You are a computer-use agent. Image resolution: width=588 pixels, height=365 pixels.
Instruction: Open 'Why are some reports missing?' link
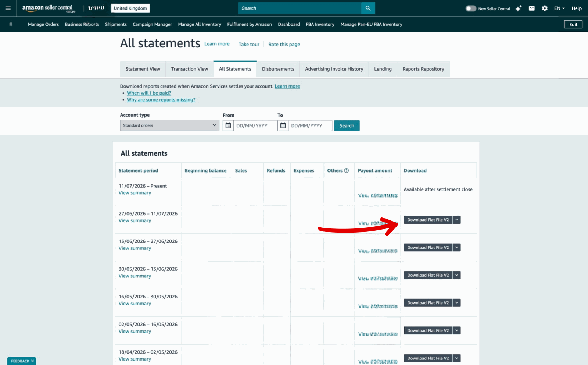tap(161, 100)
